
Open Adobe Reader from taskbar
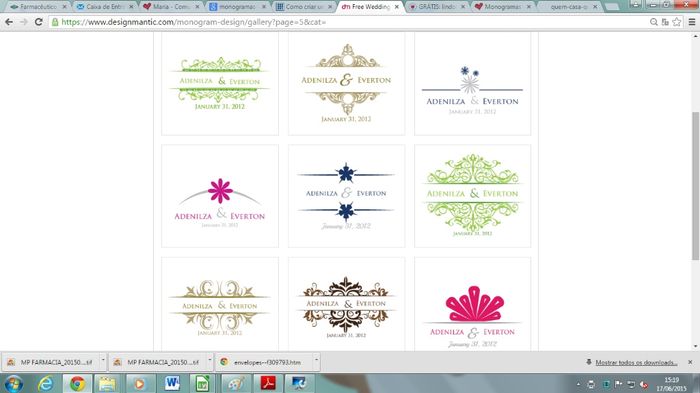[268, 384]
